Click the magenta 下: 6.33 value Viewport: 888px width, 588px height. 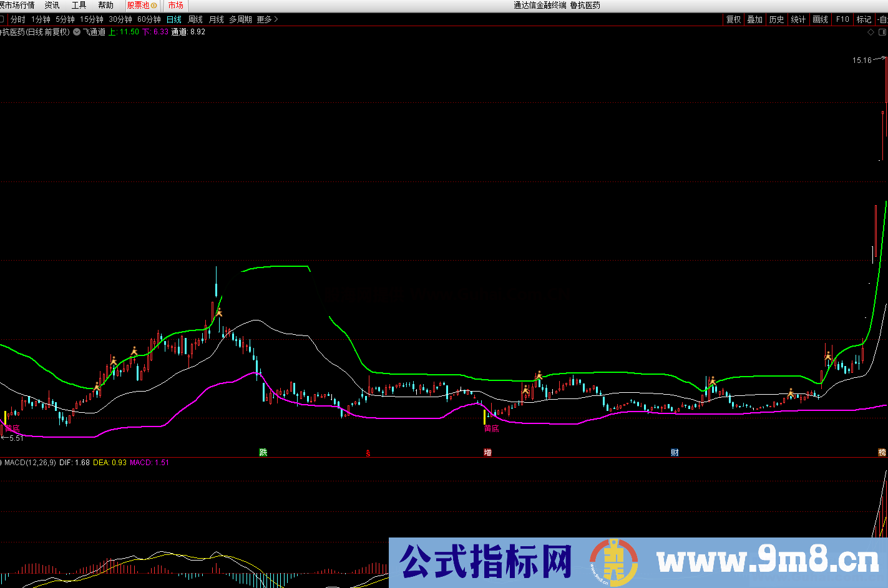pyautogui.click(x=155, y=32)
